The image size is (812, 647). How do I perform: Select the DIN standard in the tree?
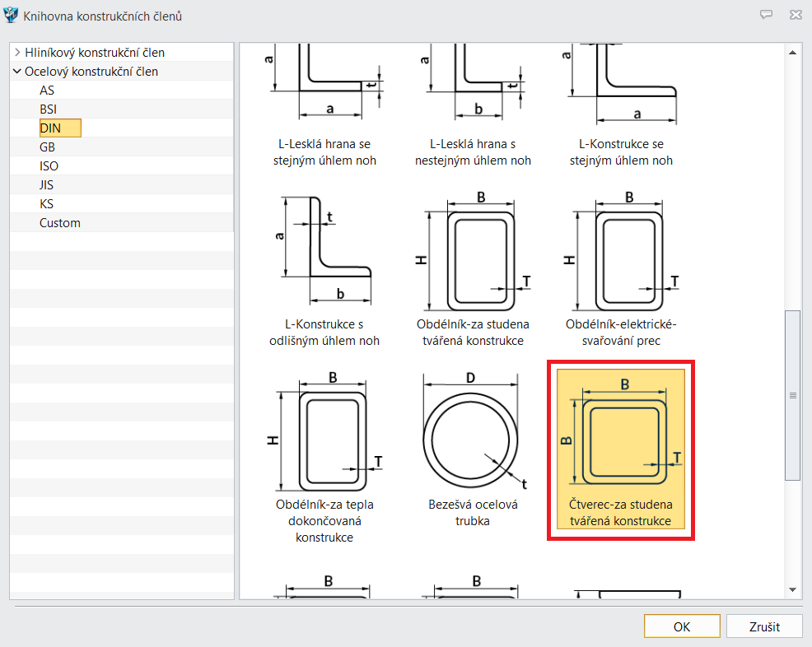(60, 128)
